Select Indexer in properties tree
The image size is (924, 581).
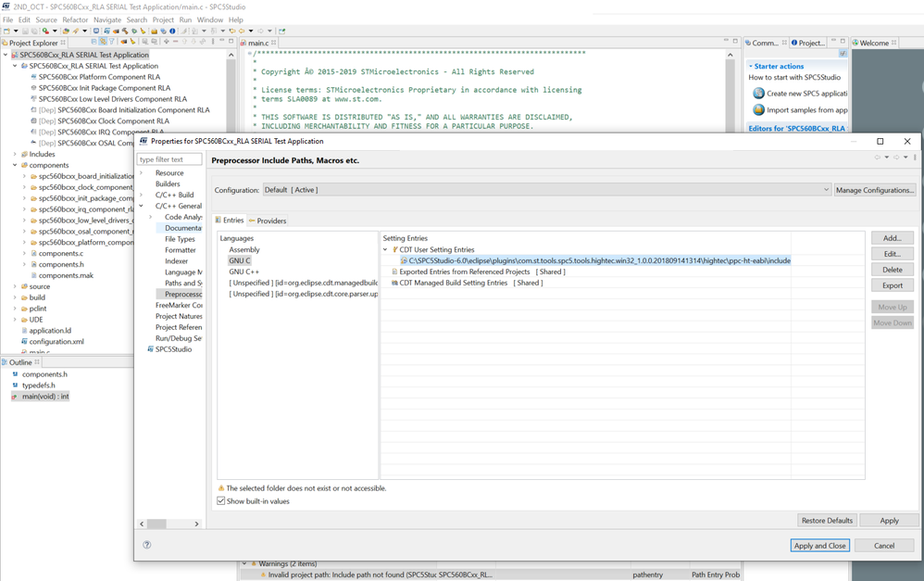click(176, 260)
